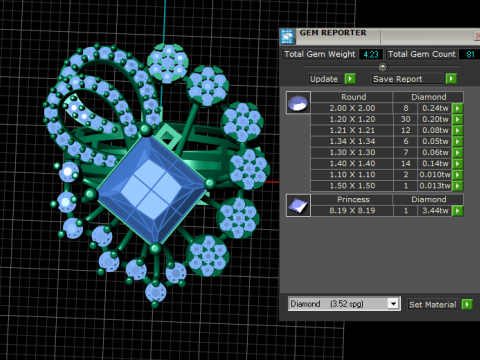Click the Princess gem shape icon
The image size is (480, 360).
[298, 205]
